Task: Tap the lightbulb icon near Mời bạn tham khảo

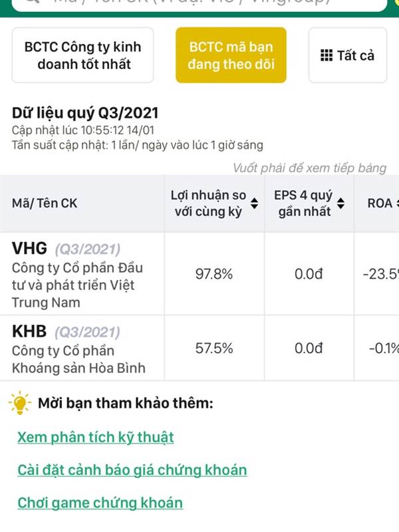Action: click(x=20, y=403)
